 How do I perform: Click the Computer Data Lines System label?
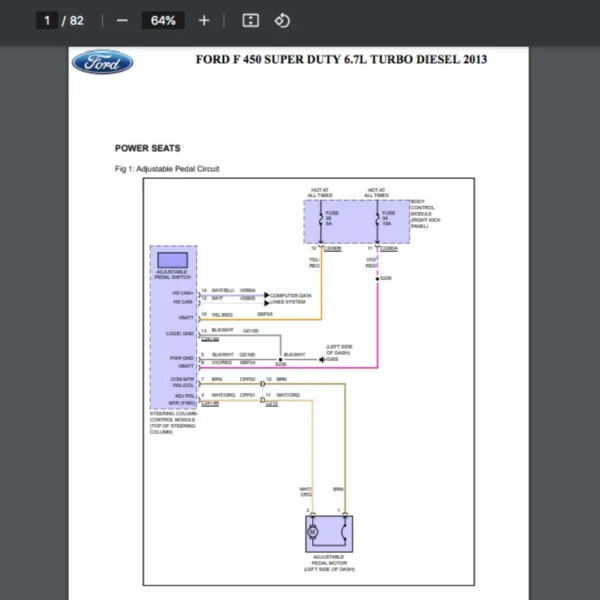point(291,298)
